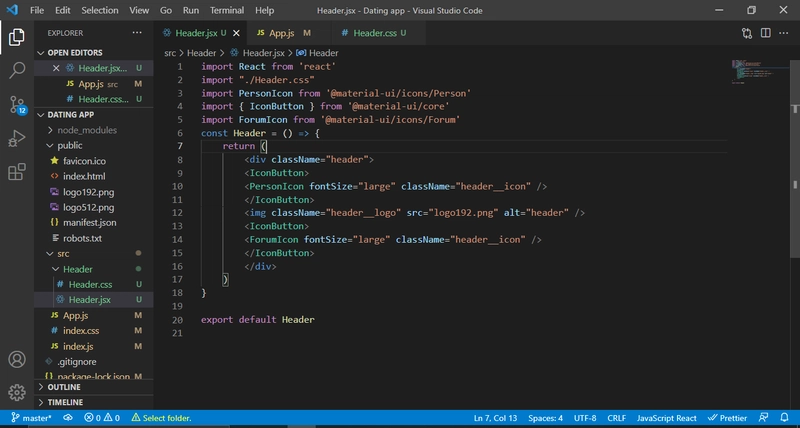Open the Search view in activity bar

point(17,70)
